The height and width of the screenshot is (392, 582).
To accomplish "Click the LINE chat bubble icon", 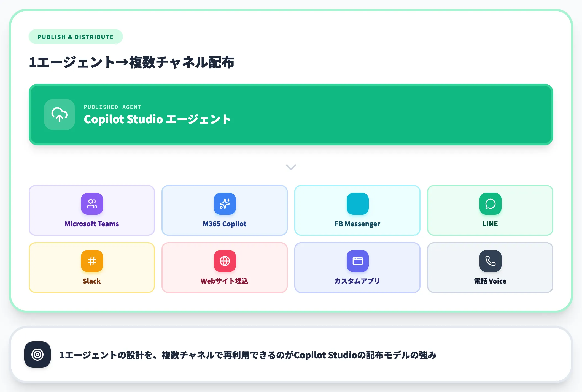I will (491, 204).
